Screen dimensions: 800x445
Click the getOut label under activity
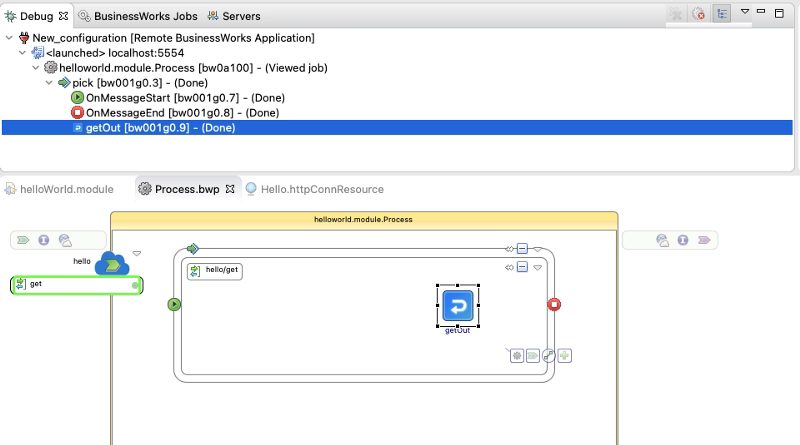point(457,331)
